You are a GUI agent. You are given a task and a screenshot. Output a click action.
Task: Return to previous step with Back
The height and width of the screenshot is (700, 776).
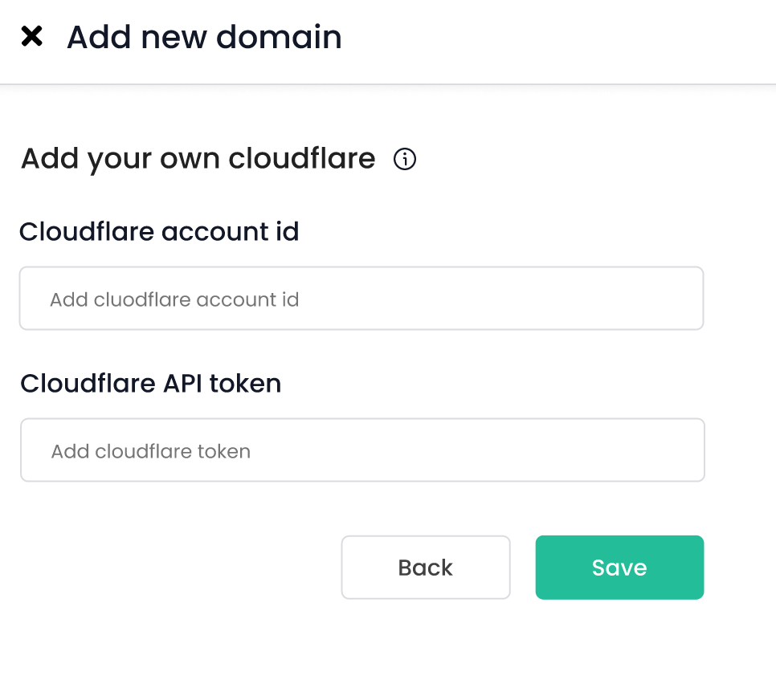426,568
